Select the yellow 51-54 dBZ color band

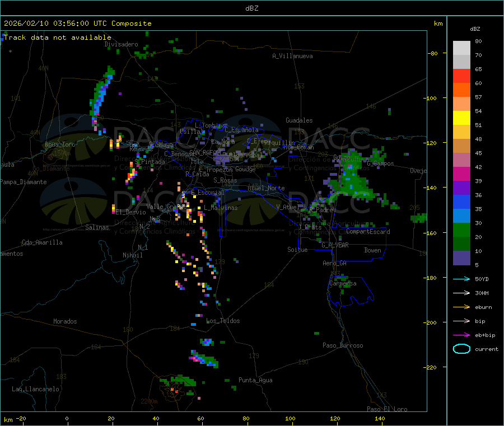[461, 118]
